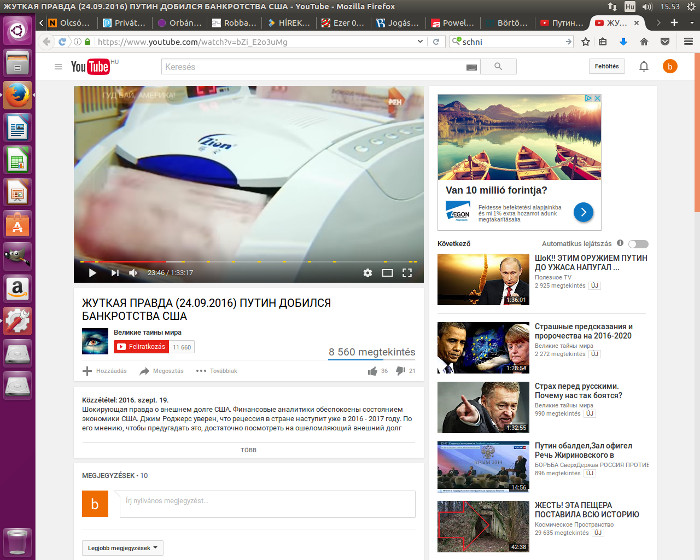Enter fullscreen video mode
This screenshot has height=560, width=700.
(x=407, y=272)
